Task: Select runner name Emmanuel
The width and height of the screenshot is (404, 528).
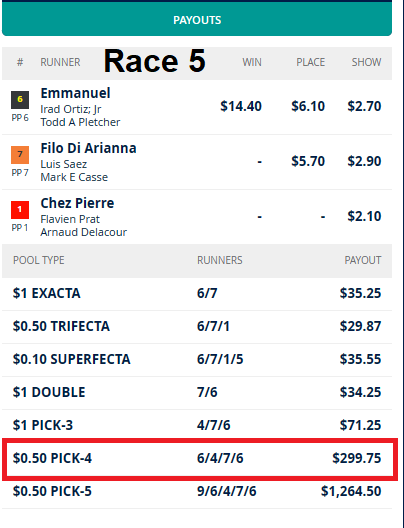Action: [75, 93]
